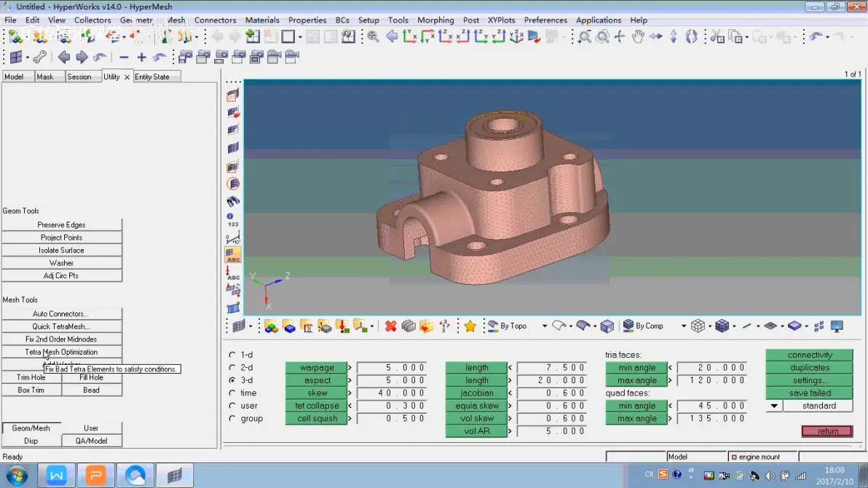Open the Mesh menu
The height and width of the screenshot is (488, 868).
(176, 20)
